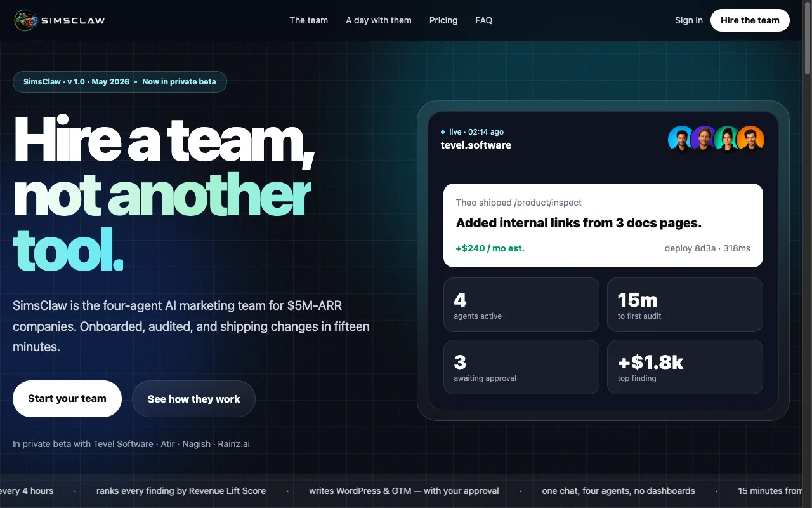Click one chat, four agents ticker item
812x508 pixels.
pyautogui.click(x=619, y=491)
